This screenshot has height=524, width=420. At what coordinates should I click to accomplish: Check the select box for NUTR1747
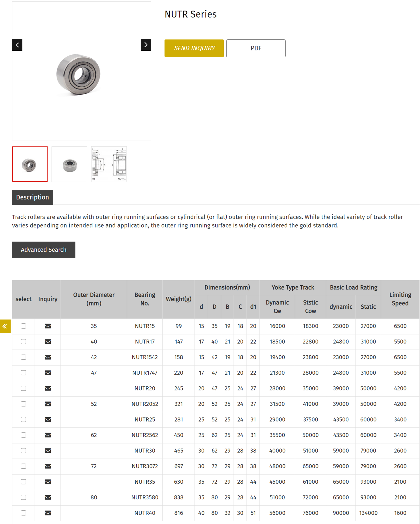pyautogui.click(x=23, y=373)
